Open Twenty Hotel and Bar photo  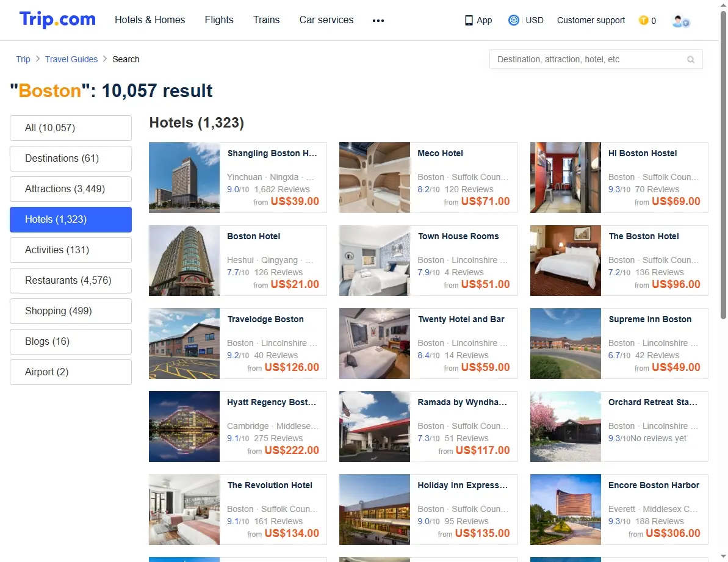375,344
